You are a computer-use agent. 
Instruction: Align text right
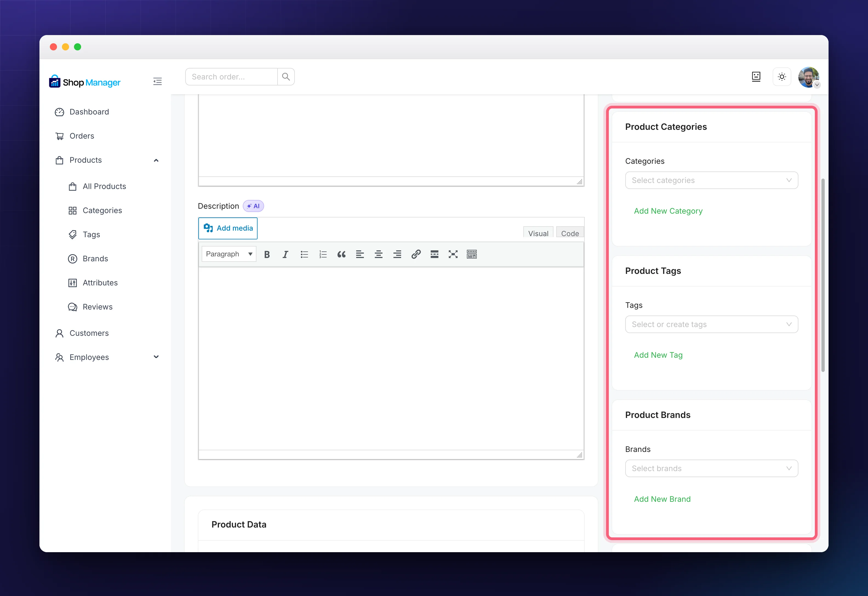coord(397,254)
